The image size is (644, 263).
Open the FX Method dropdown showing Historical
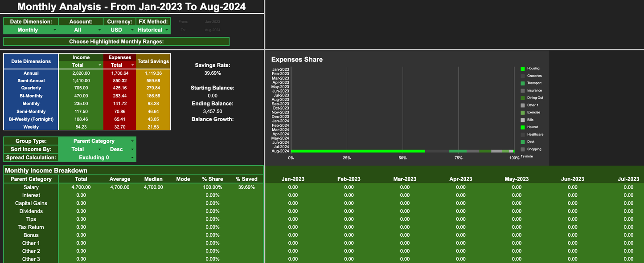pos(153,30)
